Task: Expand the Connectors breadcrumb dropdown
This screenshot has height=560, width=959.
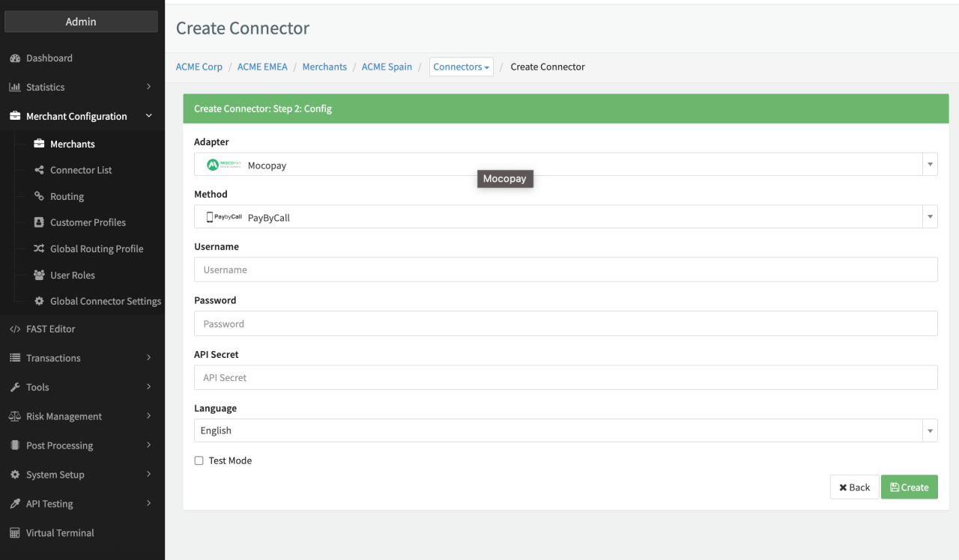Action: point(461,67)
